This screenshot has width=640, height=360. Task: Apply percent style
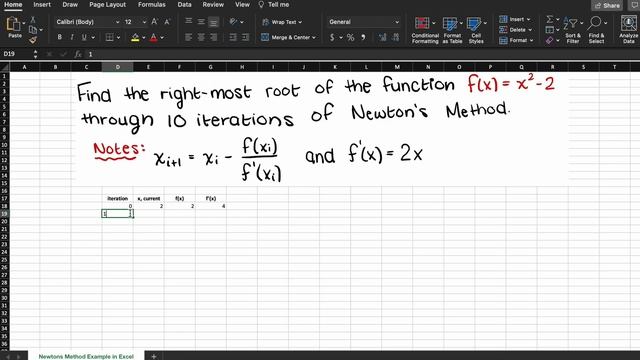pos(350,38)
